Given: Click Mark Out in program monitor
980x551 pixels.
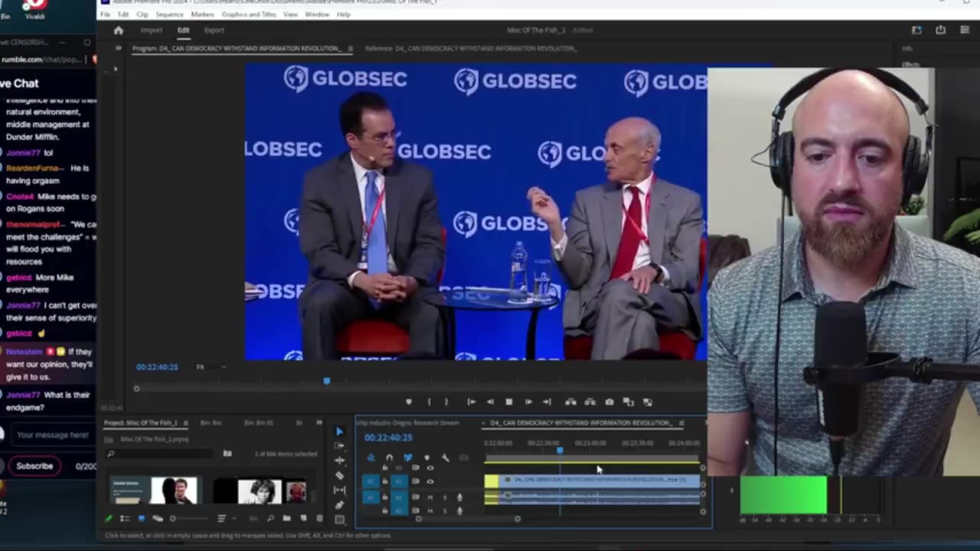Looking at the screenshot, I should 446,402.
